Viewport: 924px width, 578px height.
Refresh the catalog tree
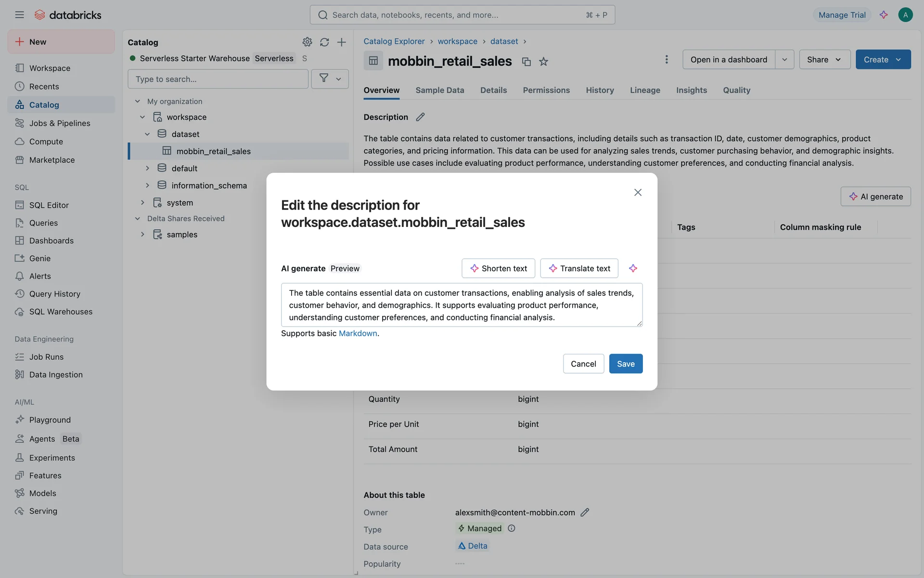pyautogui.click(x=324, y=42)
